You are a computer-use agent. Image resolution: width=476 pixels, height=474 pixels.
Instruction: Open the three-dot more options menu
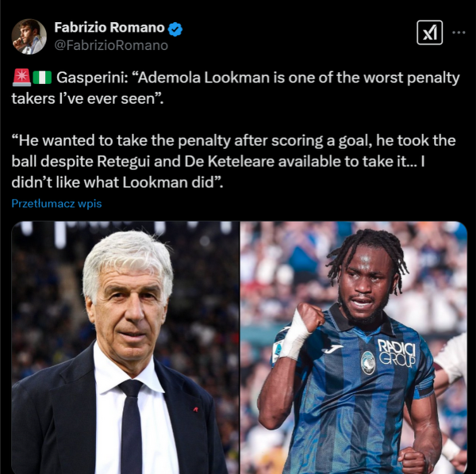(x=459, y=32)
